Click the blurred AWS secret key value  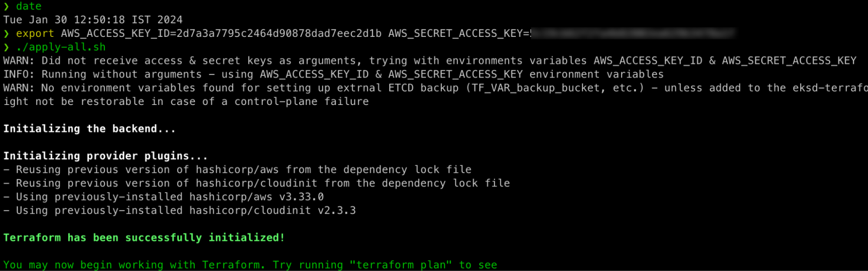[x=633, y=33]
